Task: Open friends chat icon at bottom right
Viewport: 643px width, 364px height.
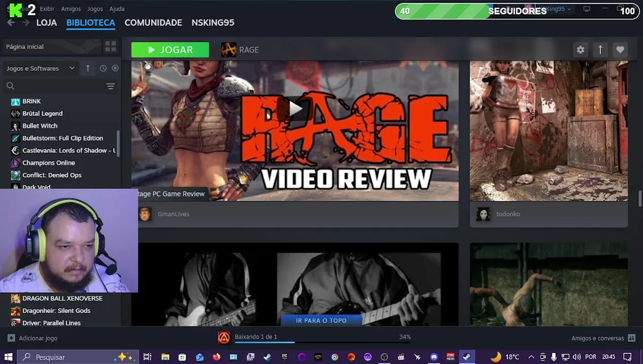Action: [631, 338]
